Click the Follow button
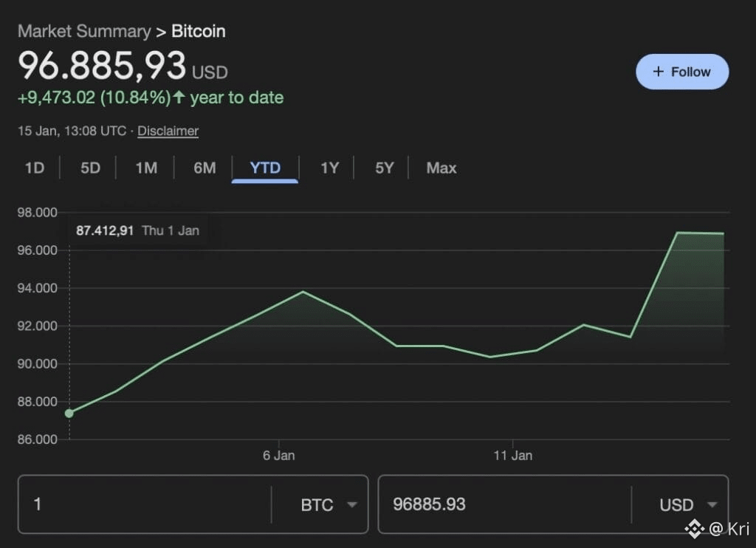The height and width of the screenshot is (548, 756). (682, 72)
